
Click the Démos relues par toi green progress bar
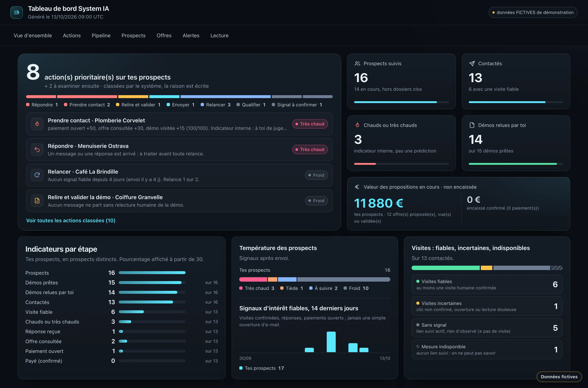coord(516,164)
